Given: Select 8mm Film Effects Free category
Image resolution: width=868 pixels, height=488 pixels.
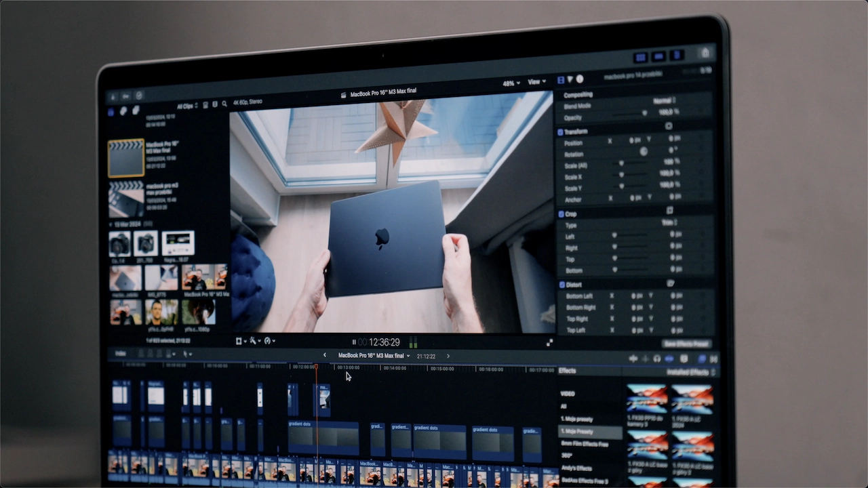Looking at the screenshot, I should [x=585, y=444].
